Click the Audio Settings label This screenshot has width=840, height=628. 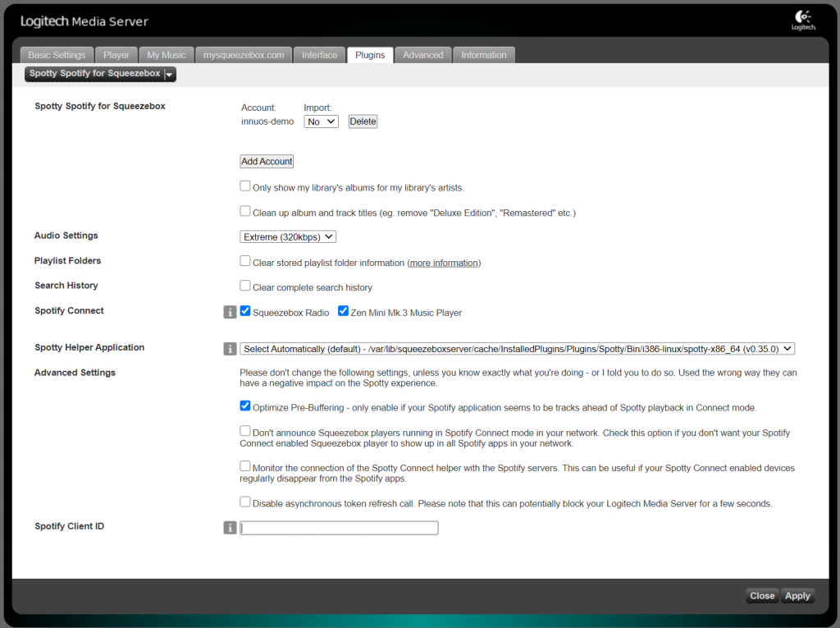tap(66, 236)
